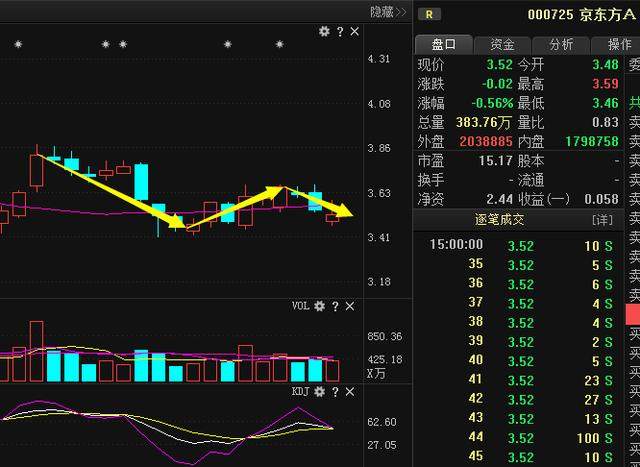
Task: Select the trade row with volume 100
Action: (518, 438)
